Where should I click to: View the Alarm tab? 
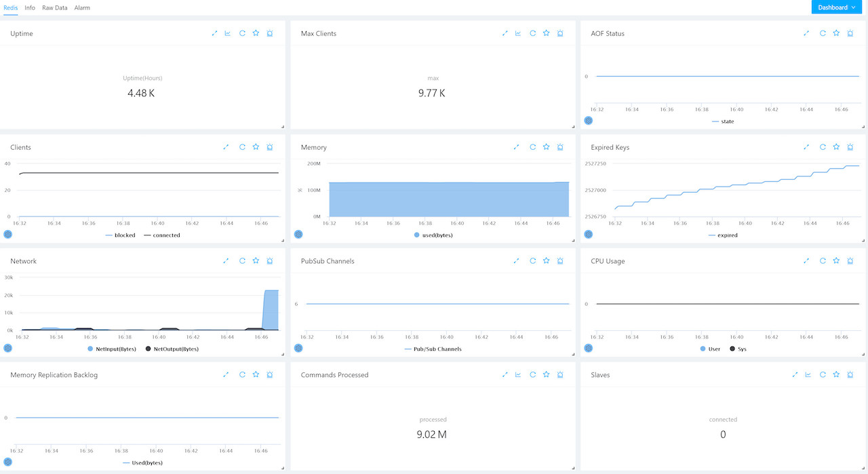(82, 7)
